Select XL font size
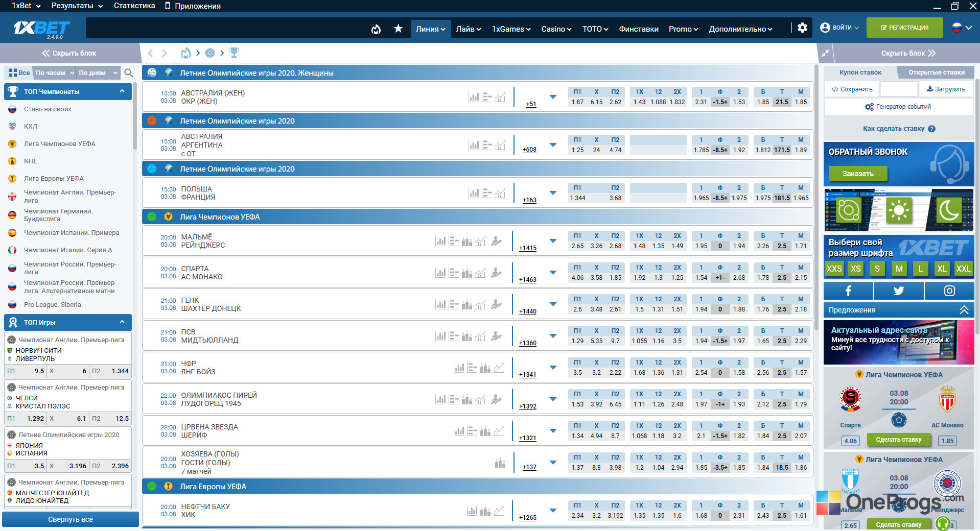The width and height of the screenshot is (980, 531). [942, 269]
